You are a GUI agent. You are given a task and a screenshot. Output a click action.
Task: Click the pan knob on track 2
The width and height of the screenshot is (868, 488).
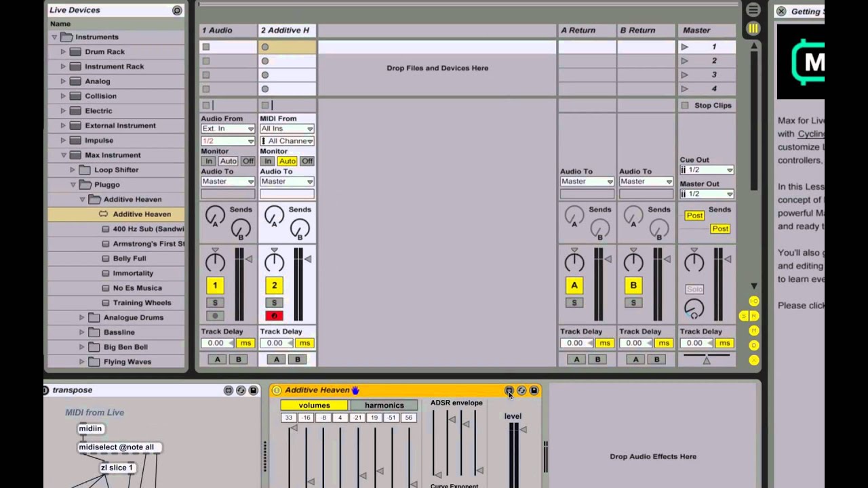point(274,262)
